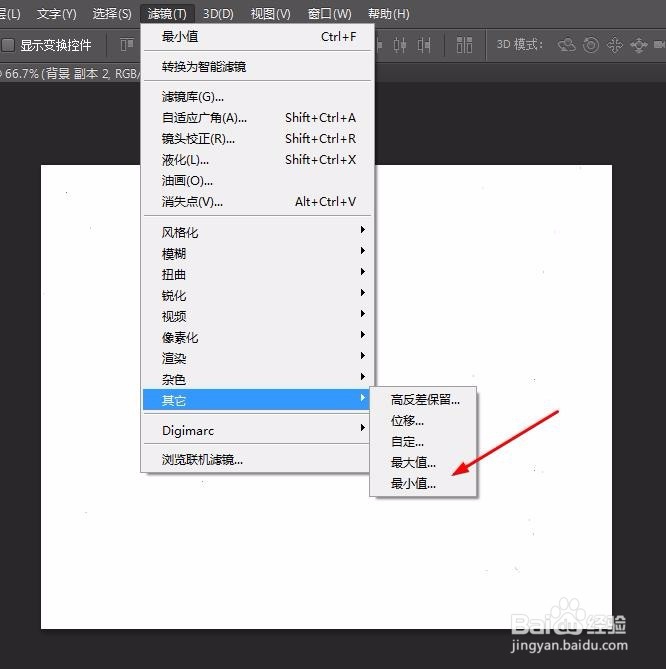Select the 3D slide object icon
Viewport: 666px width, 669px height.
pyautogui.click(x=639, y=45)
